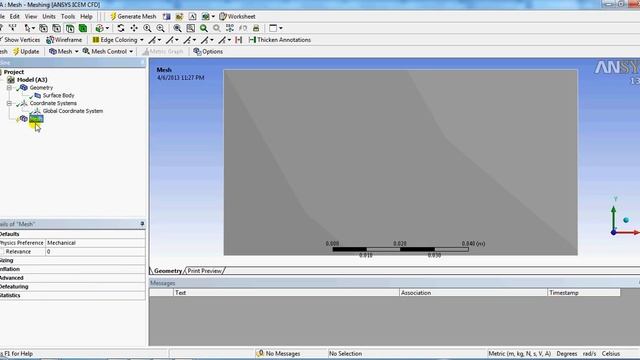Open the Mesh Control dropdown
Viewport: 640px width, 360px height.
click(x=131, y=52)
